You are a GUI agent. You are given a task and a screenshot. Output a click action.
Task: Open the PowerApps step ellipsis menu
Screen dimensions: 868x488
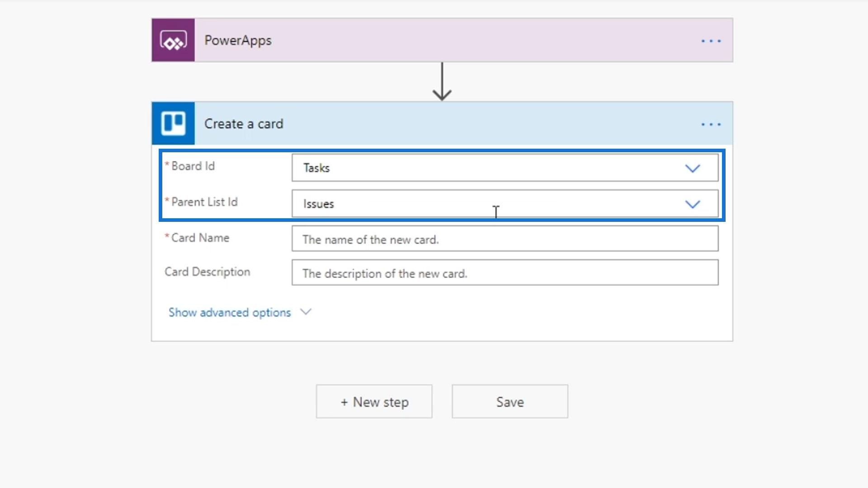tap(711, 41)
